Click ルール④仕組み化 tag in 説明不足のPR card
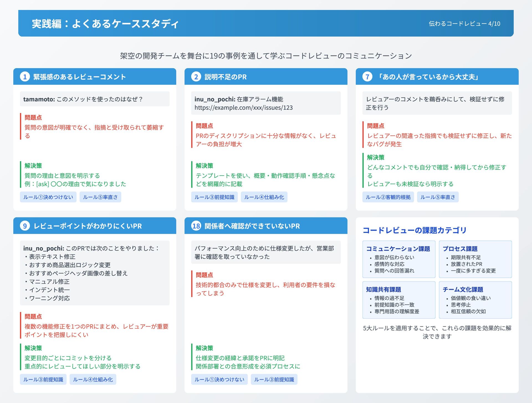The height and width of the screenshot is (403, 532). pos(264,197)
